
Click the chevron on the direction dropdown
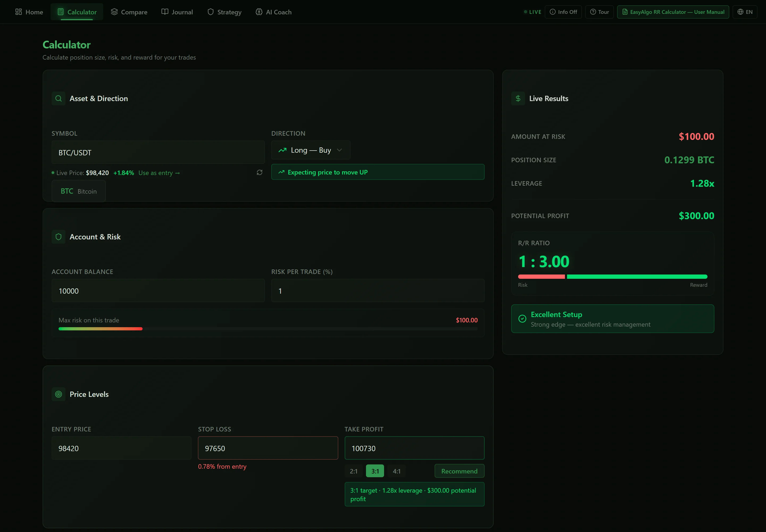point(339,150)
